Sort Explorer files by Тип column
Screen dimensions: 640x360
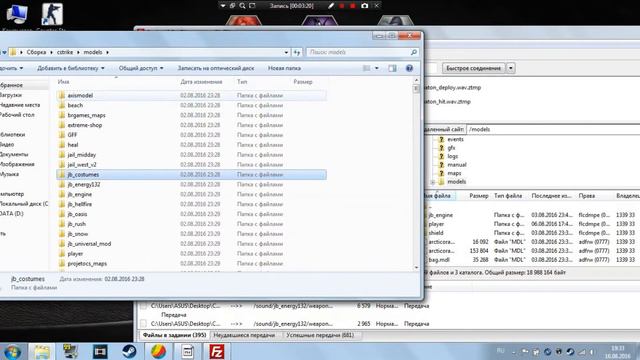[x=242, y=82]
